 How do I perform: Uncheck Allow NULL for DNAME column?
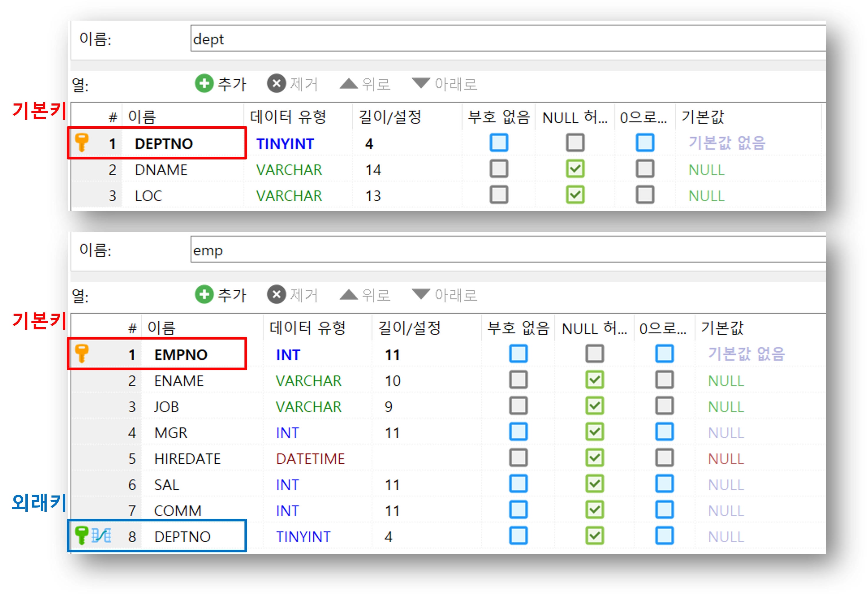click(x=575, y=169)
